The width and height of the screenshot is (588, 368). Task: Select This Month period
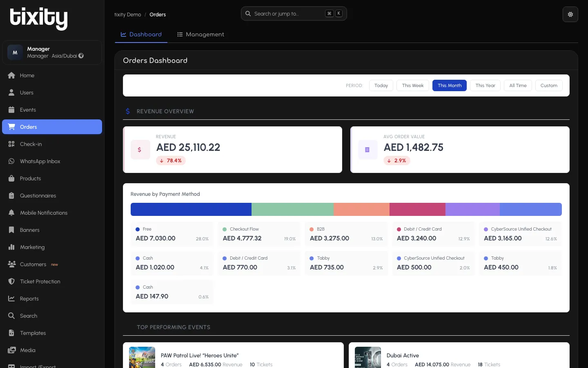[x=450, y=85]
